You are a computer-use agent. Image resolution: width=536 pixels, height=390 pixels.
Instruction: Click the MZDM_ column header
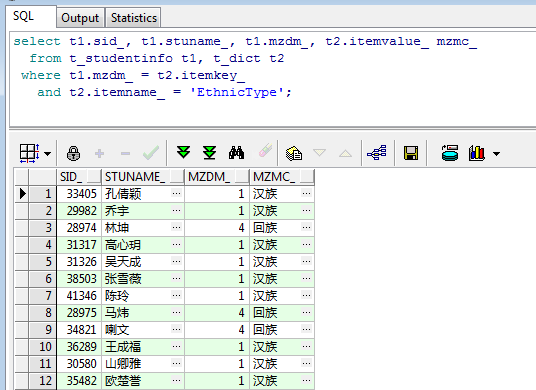tap(217, 177)
